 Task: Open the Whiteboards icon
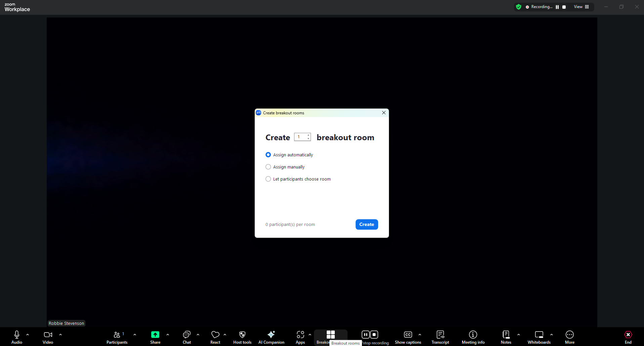[x=539, y=335]
